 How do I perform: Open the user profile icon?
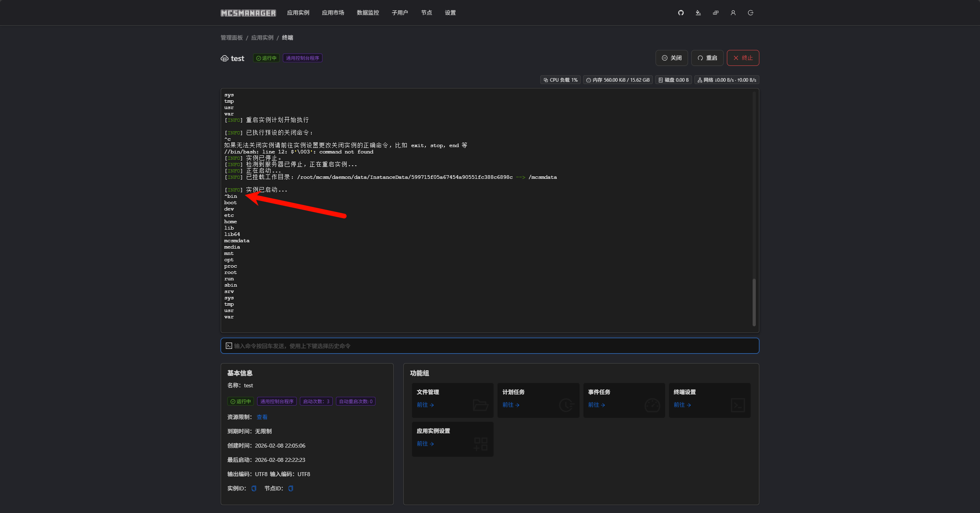pos(733,13)
